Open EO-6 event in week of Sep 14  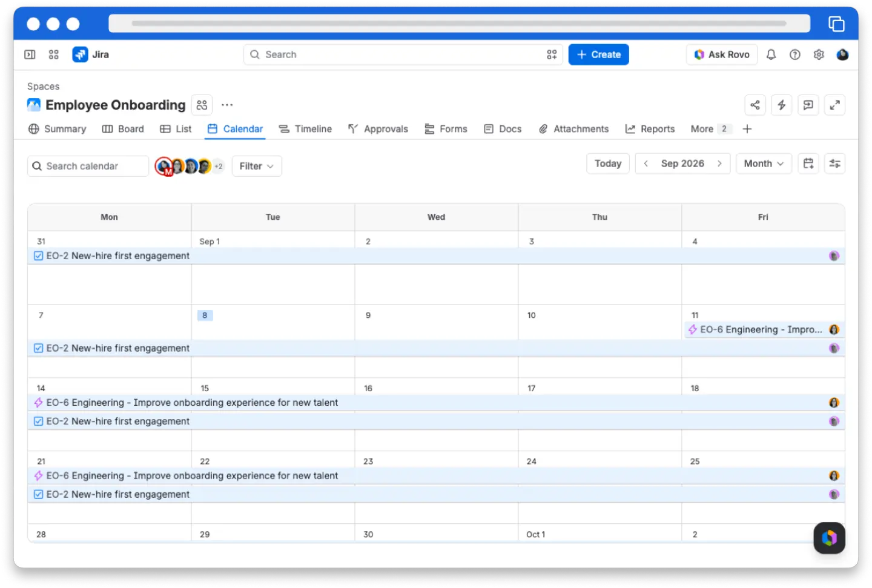(x=436, y=403)
